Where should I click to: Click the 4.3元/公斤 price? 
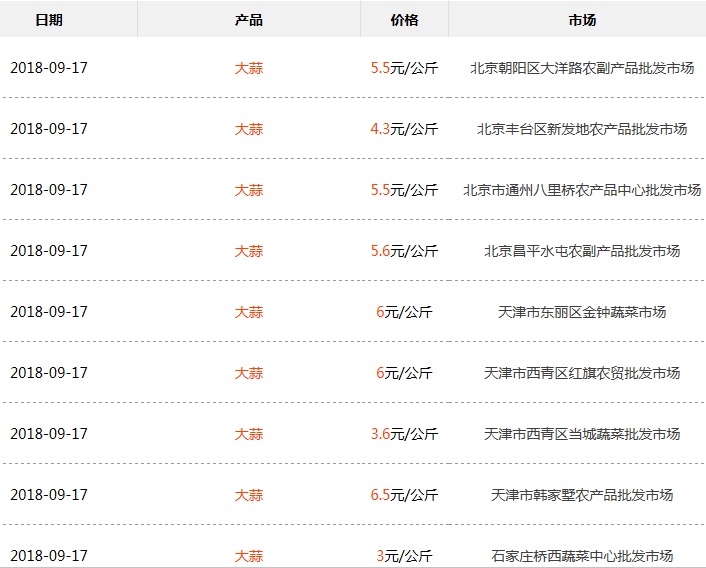404,129
